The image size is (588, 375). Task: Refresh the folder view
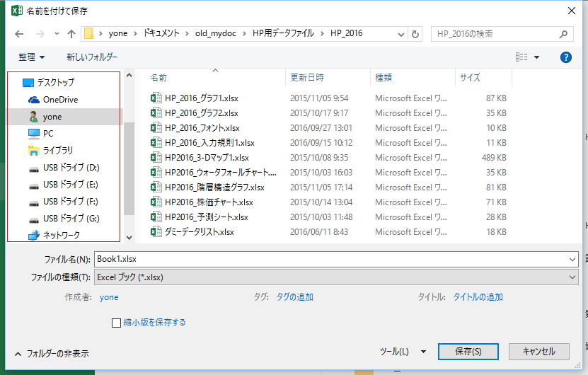coord(415,35)
